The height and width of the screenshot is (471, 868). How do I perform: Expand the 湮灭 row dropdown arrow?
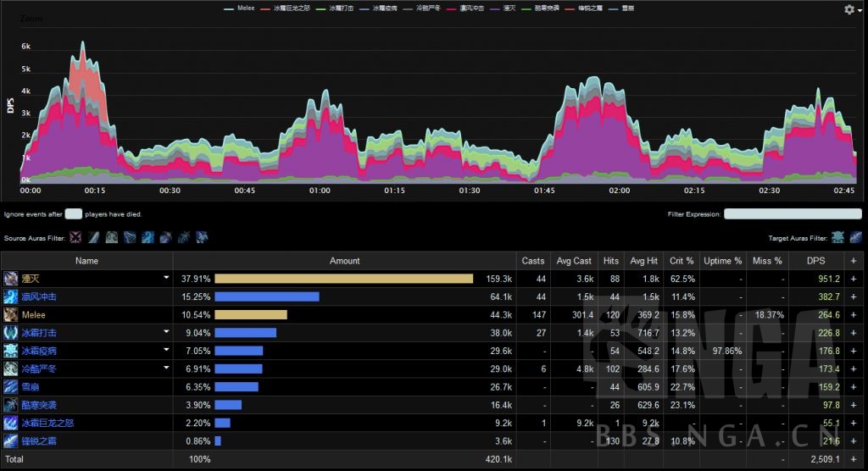[x=166, y=279]
